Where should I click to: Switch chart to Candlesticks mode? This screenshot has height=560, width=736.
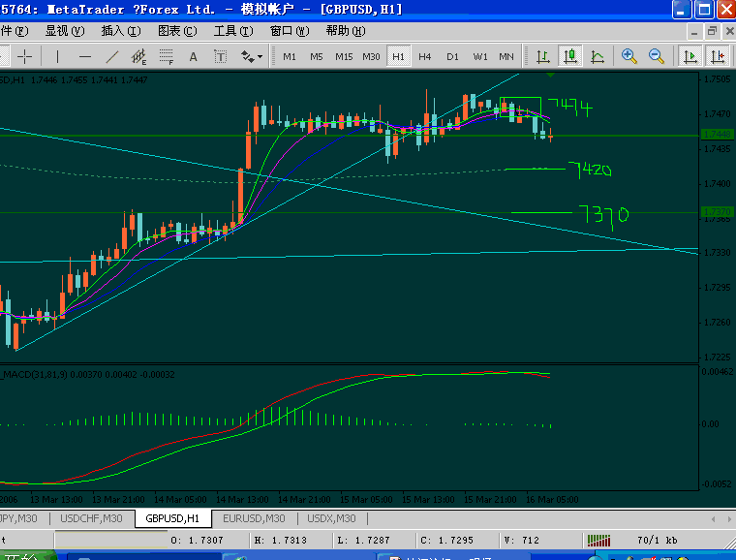click(570, 57)
